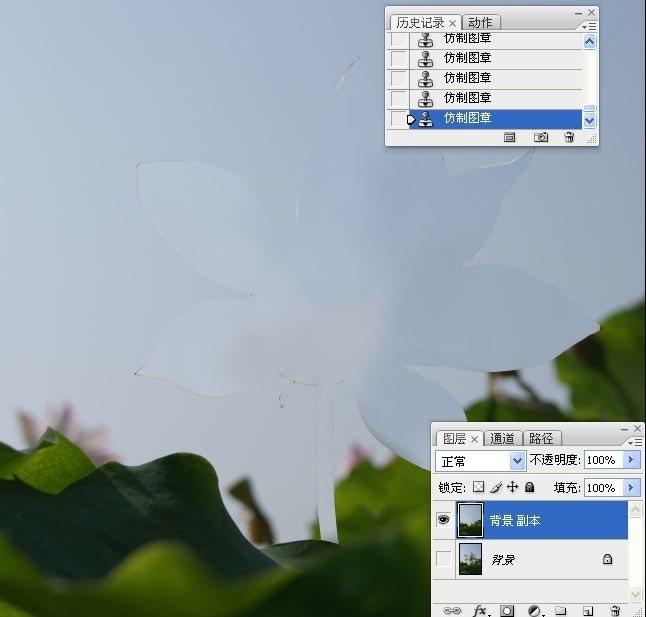Click the 填充 100% value field
646x617 pixels.
[604, 488]
